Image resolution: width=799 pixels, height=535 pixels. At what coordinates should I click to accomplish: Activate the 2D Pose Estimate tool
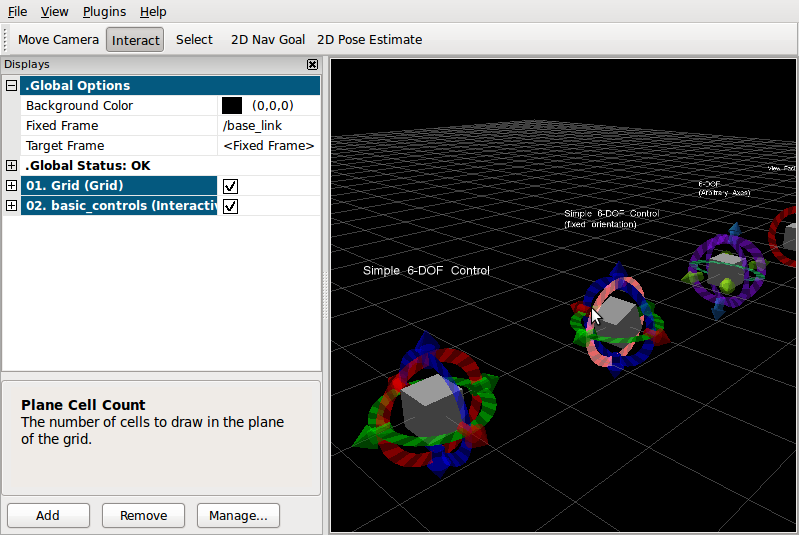pyautogui.click(x=369, y=40)
